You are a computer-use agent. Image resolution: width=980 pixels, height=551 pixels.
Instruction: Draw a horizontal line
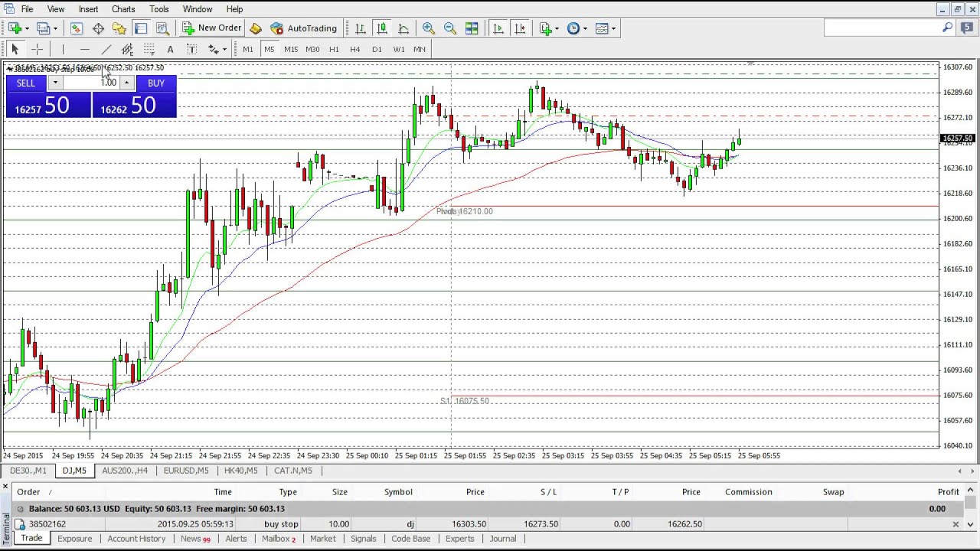pyautogui.click(x=84, y=49)
